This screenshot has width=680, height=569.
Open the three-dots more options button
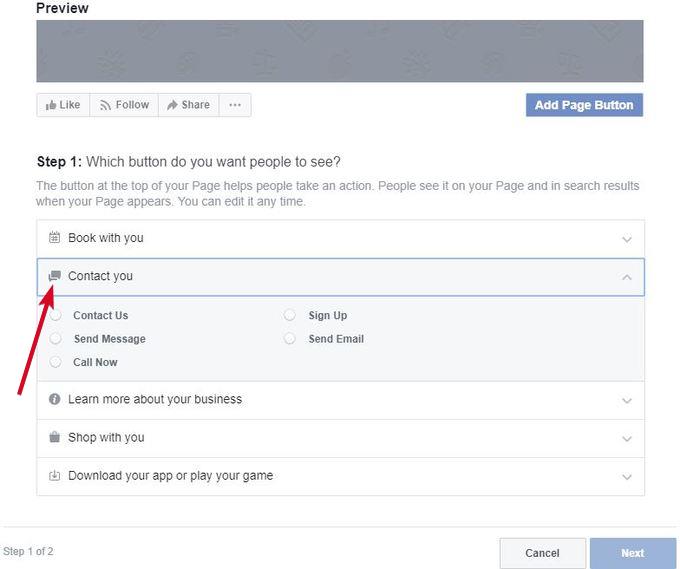[x=235, y=105]
